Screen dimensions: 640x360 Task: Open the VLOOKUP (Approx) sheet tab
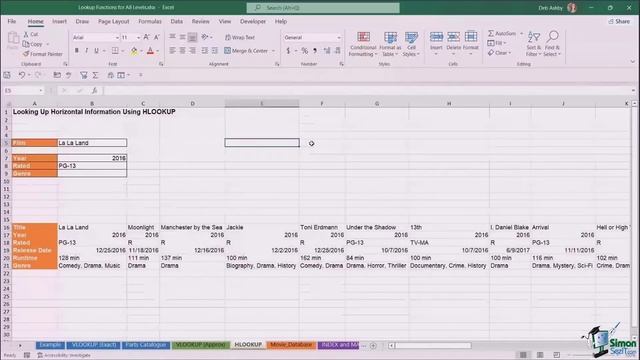click(x=201, y=345)
